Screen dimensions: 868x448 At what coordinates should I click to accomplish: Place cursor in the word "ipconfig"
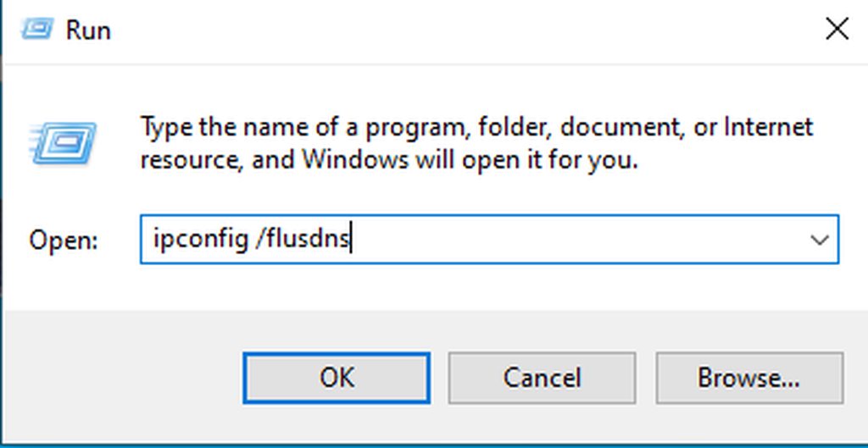(200, 240)
